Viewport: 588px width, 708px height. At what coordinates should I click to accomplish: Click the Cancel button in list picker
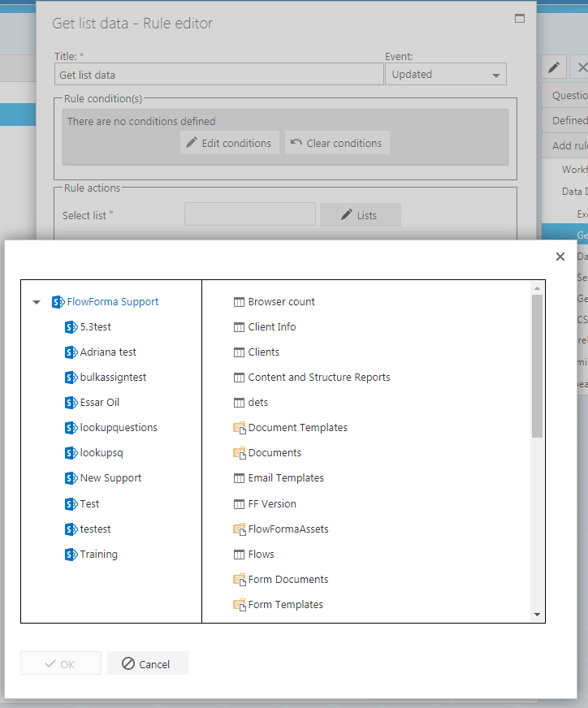coord(147,663)
